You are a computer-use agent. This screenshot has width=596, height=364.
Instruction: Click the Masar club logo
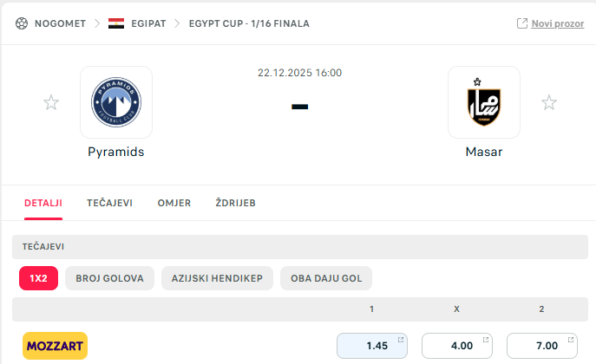(484, 102)
